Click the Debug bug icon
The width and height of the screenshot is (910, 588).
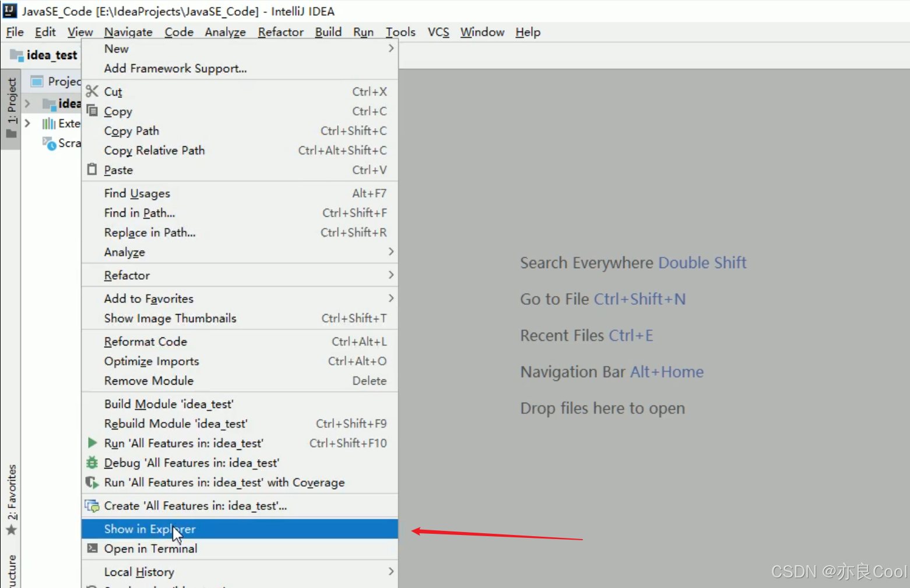click(x=92, y=462)
